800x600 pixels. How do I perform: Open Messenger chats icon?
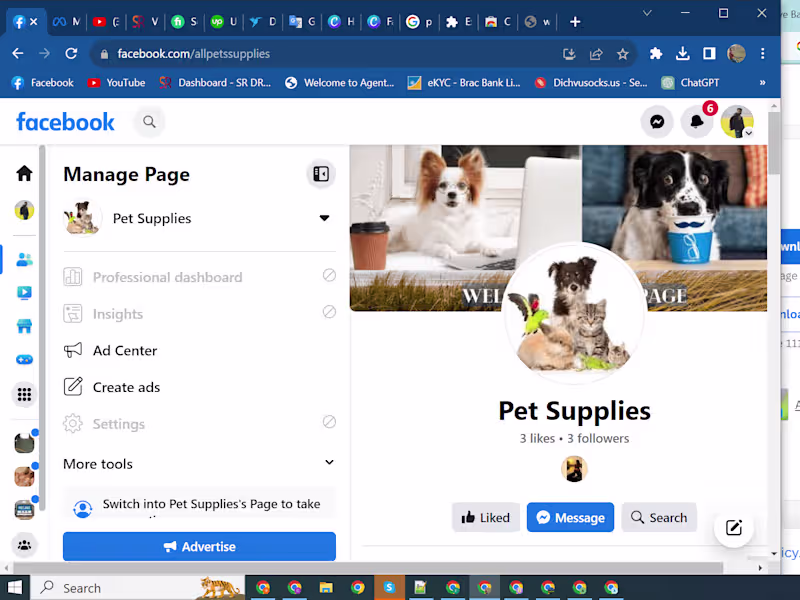[657, 122]
